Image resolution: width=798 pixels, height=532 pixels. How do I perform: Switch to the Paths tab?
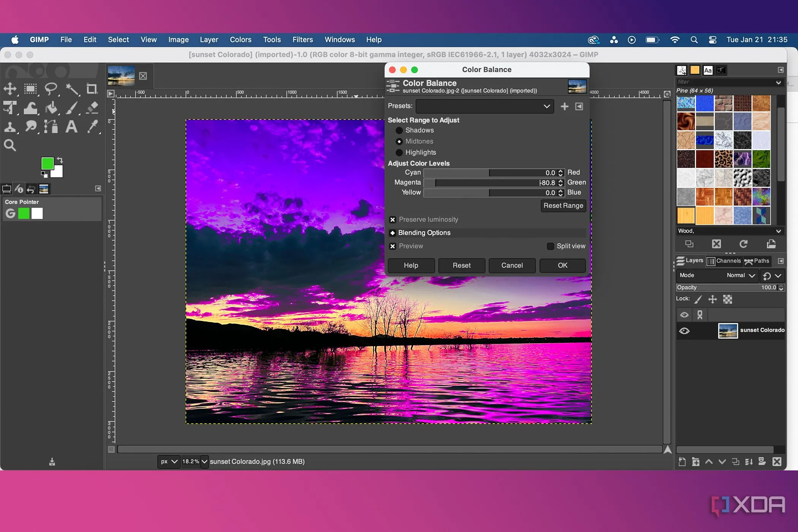click(757, 261)
